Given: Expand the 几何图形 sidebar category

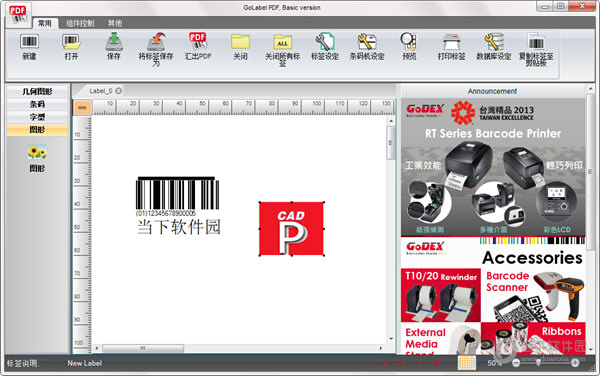Looking at the screenshot, I should pos(37,91).
